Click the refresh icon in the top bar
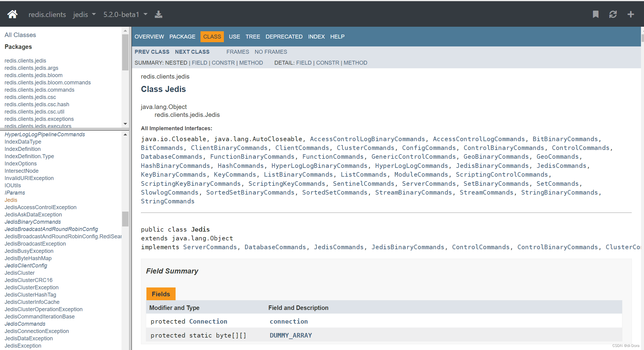This screenshot has height=350, width=644. [613, 14]
